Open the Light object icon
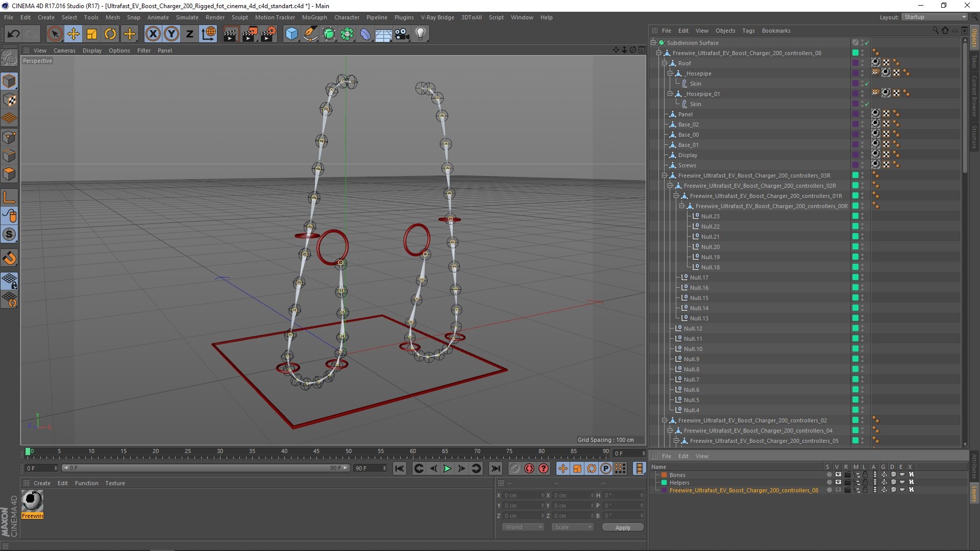The width and height of the screenshot is (980, 551). [421, 34]
